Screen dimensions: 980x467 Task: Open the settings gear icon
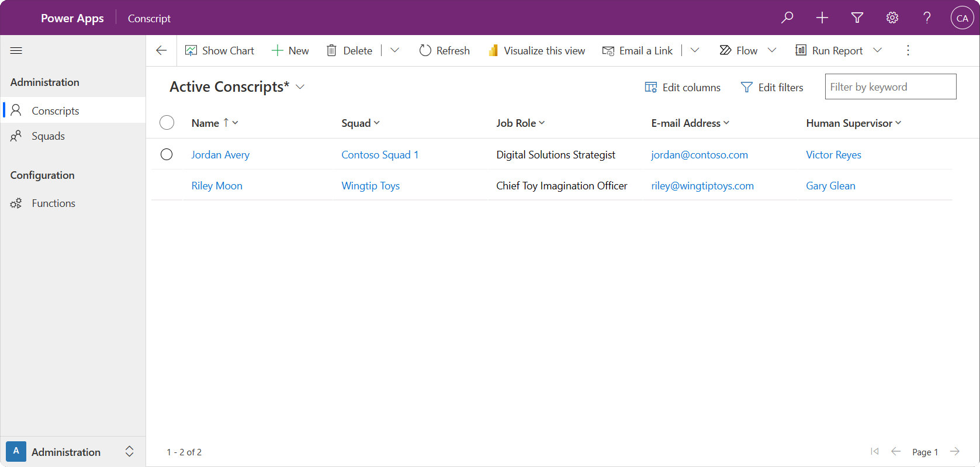tap(892, 18)
